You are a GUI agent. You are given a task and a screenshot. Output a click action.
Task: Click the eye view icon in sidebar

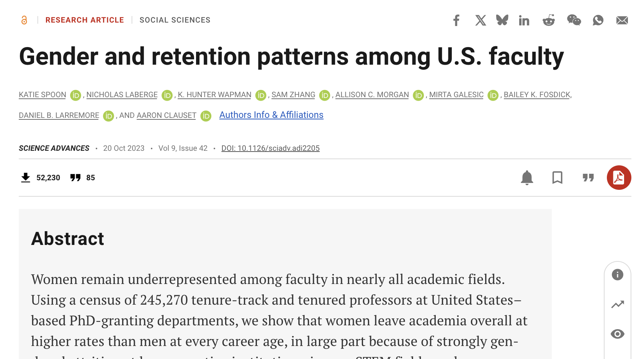[618, 334]
